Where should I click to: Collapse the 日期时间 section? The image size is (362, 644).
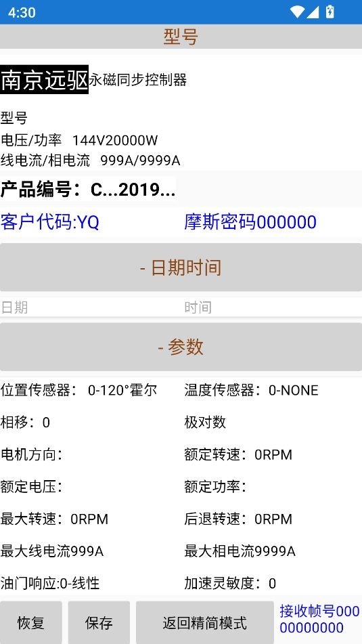[181, 267]
